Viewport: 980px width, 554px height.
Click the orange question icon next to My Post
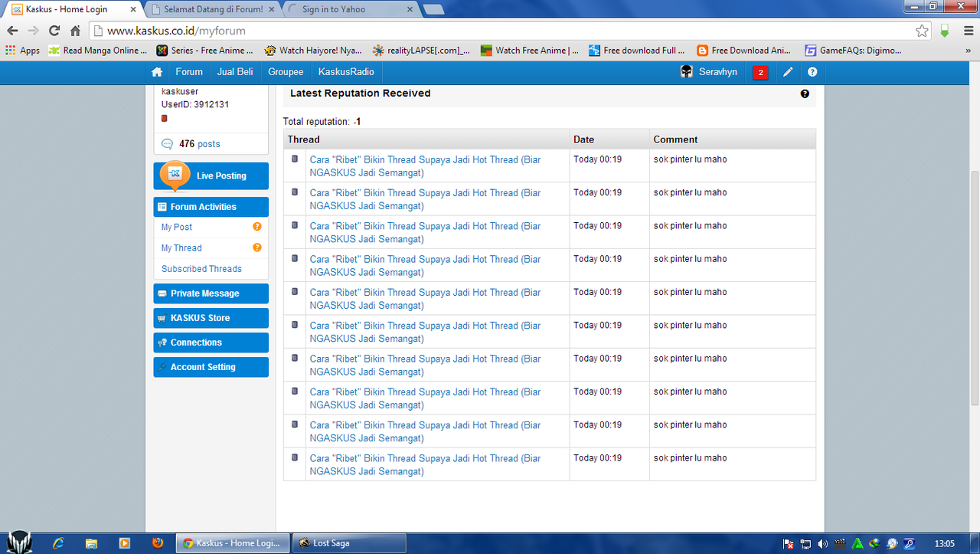(257, 227)
